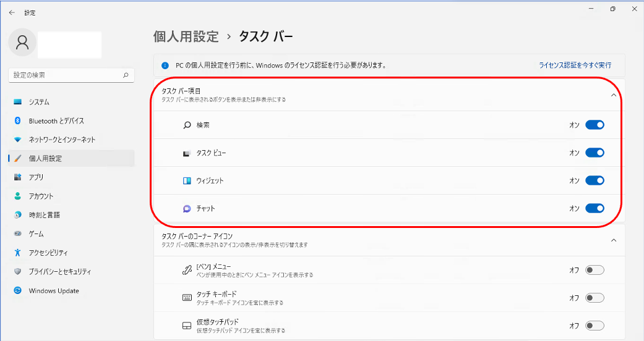
Task: Click ペンが使用中のときに description text
Action: 255,275
